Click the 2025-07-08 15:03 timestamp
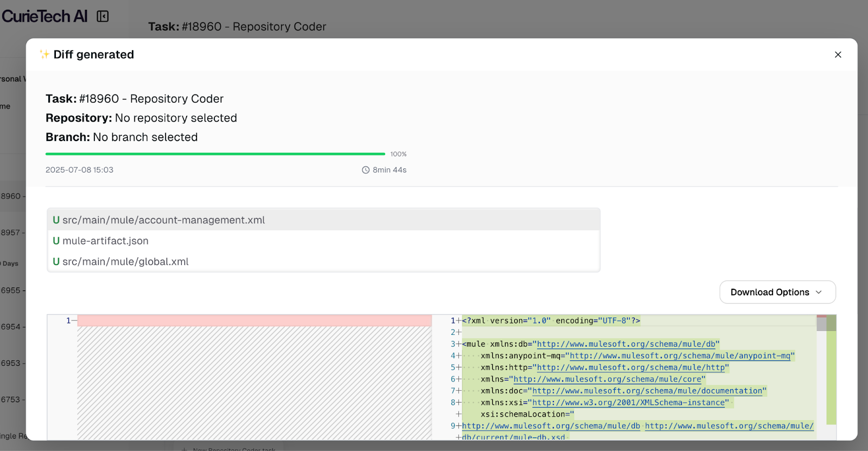The image size is (868, 451). 79,170
